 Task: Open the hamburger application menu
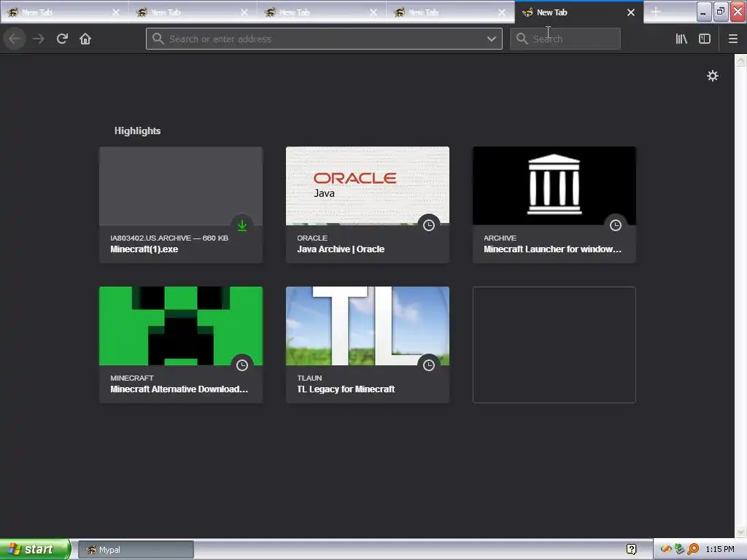pyautogui.click(x=732, y=39)
